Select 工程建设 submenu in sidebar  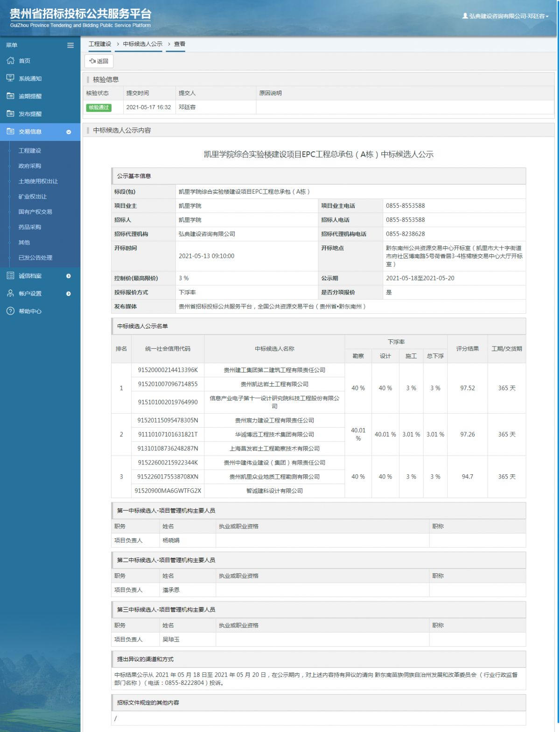30,151
